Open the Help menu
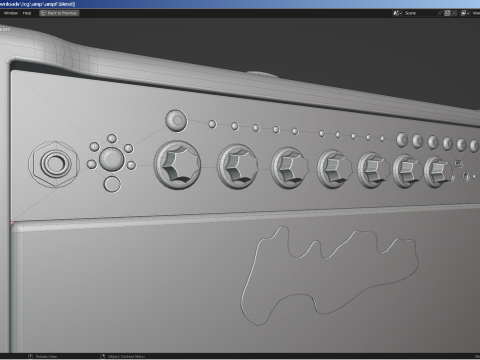480x360 pixels. tap(27, 13)
